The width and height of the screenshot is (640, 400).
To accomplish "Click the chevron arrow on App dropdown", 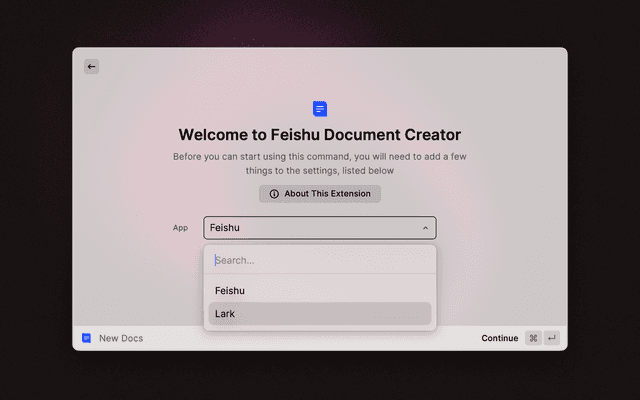I will click(x=425, y=228).
